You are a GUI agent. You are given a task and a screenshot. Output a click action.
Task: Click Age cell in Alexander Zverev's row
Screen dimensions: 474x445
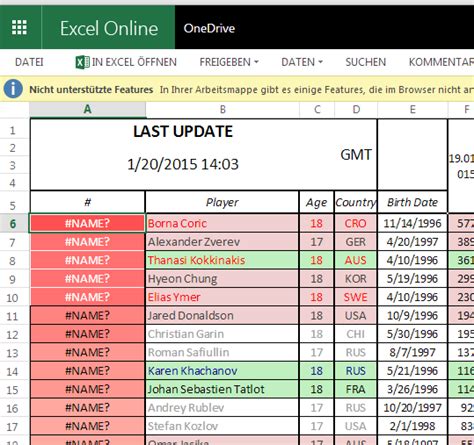(317, 242)
